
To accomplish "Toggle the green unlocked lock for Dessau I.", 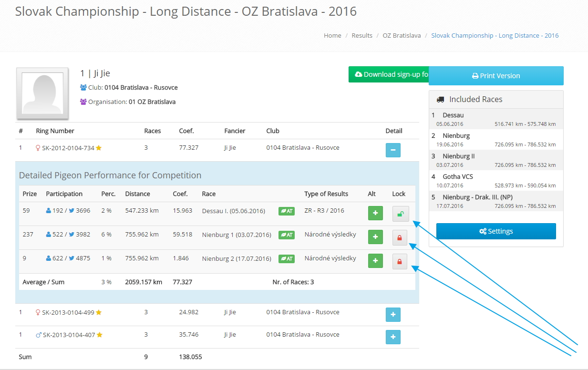I will click(x=400, y=214).
